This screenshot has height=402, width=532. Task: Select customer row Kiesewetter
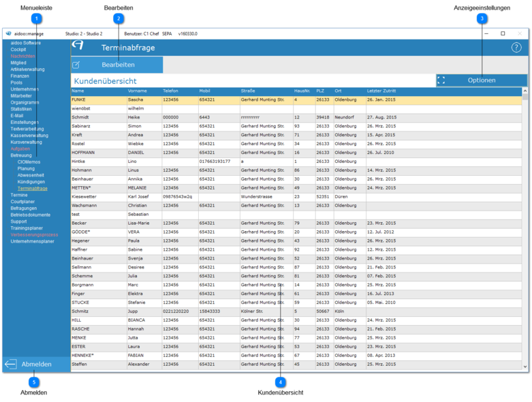click(296, 197)
